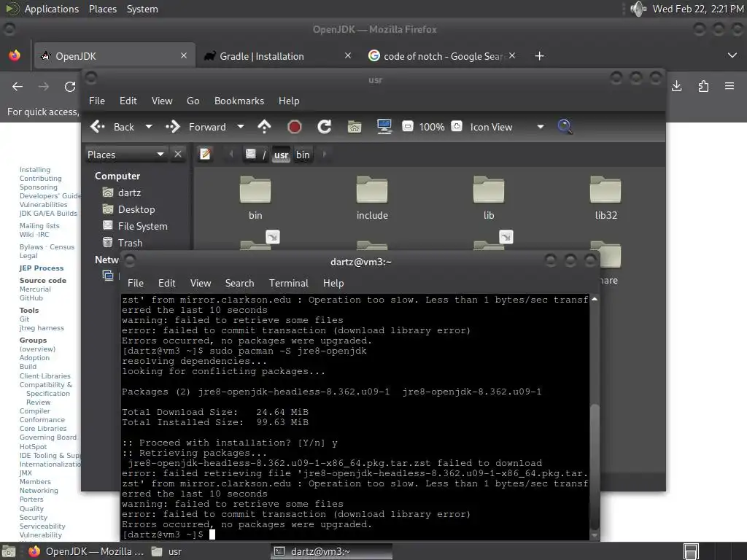The image size is (747, 560).
Task: Click Firefox back arrow
Action: 18,86
